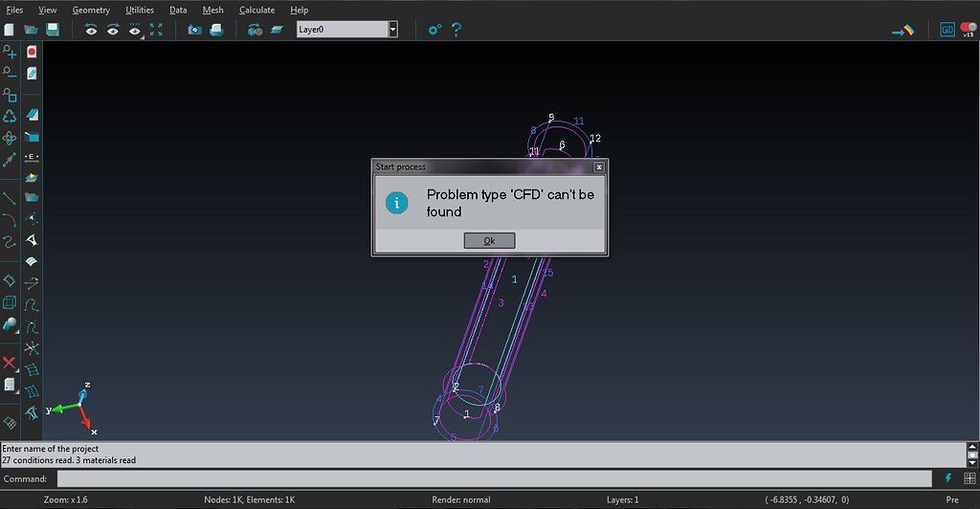The height and width of the screenshot is (509, 980).
Task: Open preferences with the gears icon
Action: coord(434,30)
